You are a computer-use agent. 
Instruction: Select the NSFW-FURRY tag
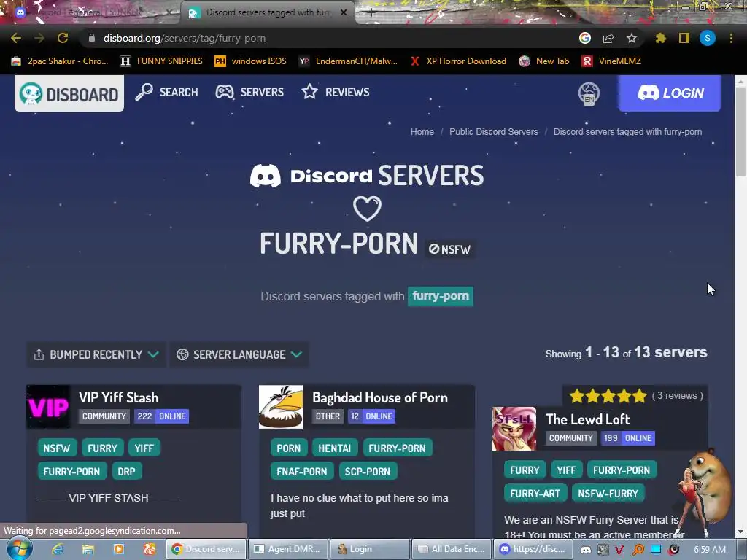[x=608, y=494]
